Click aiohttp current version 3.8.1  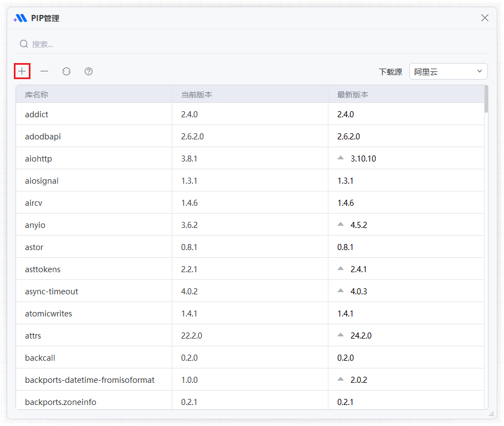coord(189,159)
